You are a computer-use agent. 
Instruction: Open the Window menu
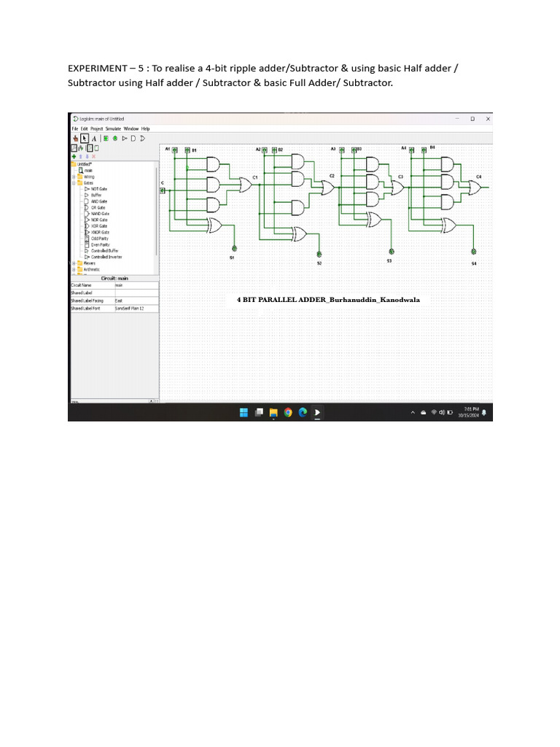coord(131,128)
